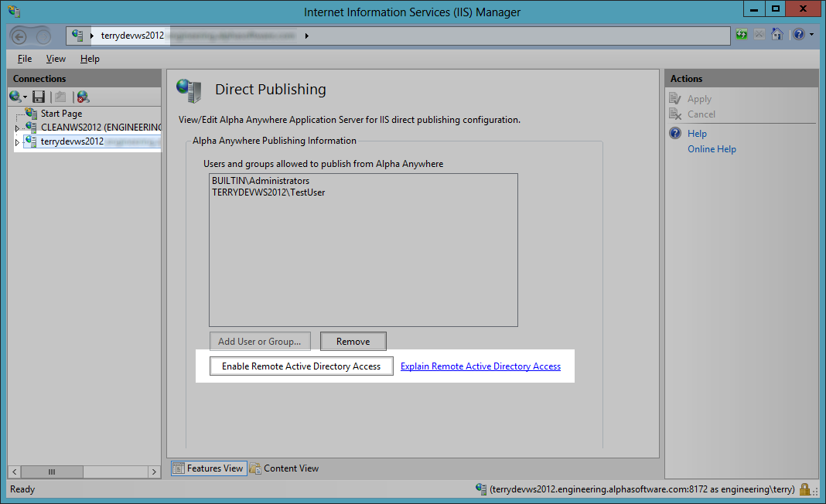Open Explain Remote Active Directory Access link
Screen dimensions: 826x504
pos(480,366)
